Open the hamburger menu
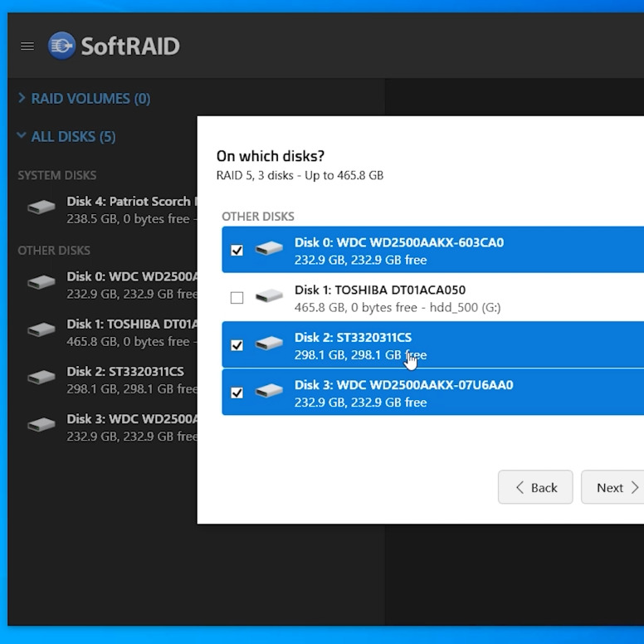Screen dimensions: 644x644 [27, 46]
